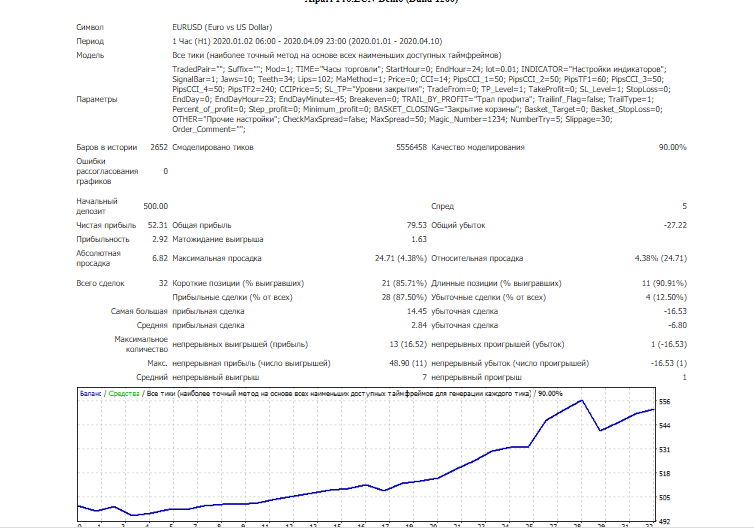Click the 'Средства' legend label on the chart
Viewport: 754px width, 530px height.
(124, 393)
